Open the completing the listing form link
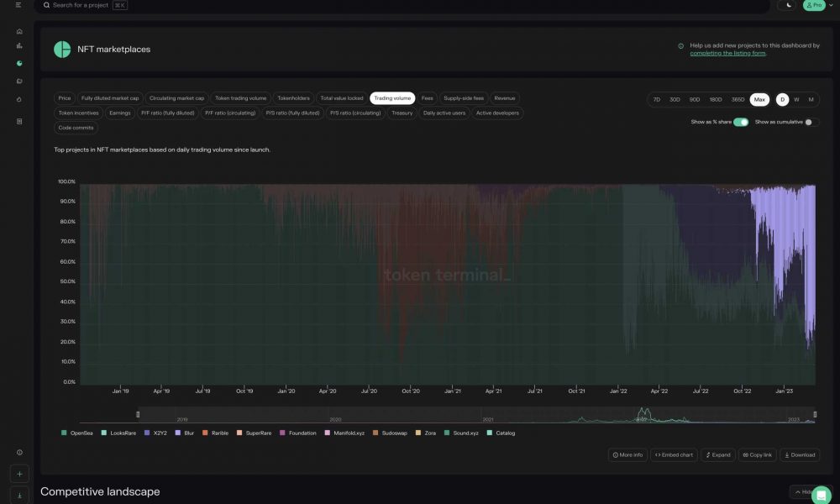Screen dimensions: 840x504 coord(727,53)
